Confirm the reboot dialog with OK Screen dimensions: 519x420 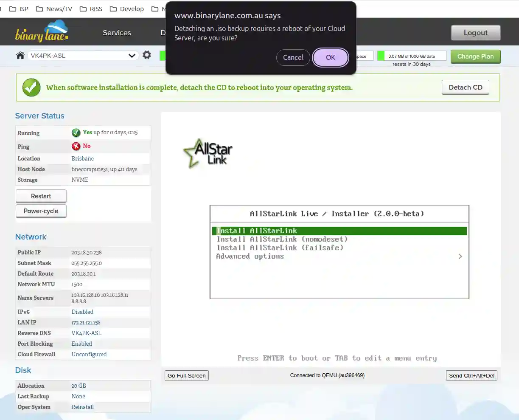point(330,58)
